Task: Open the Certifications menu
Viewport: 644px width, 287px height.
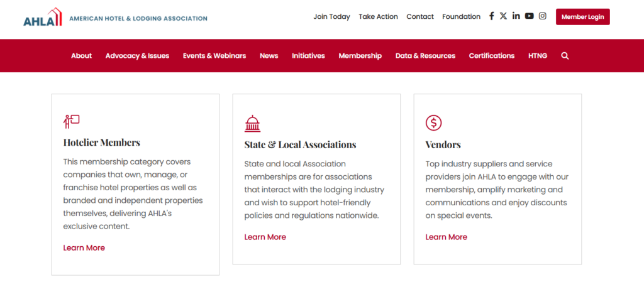Action: 492,56
